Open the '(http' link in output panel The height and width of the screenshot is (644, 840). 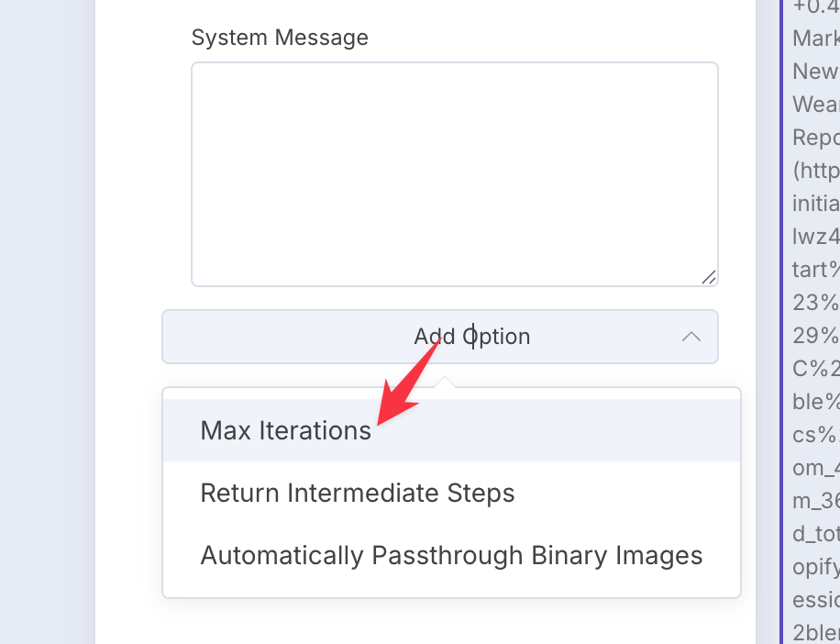(816, 171)
